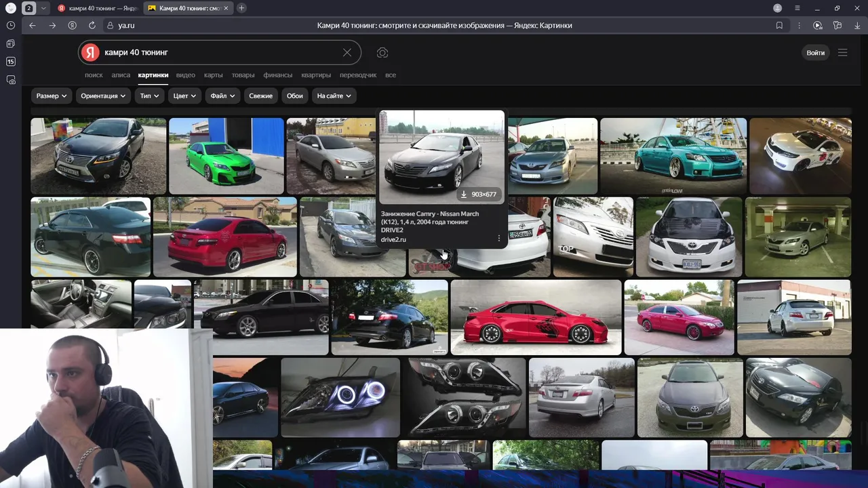Open the enlarged black Camry preview image
Screen dimensions: 868x488
[x=441, y=157]
